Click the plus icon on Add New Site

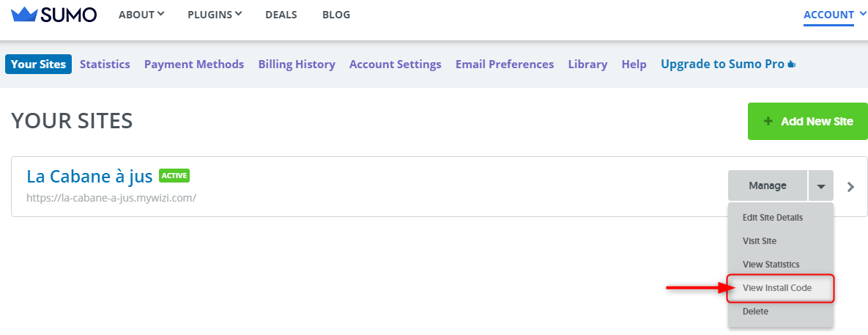pos(768,121)
